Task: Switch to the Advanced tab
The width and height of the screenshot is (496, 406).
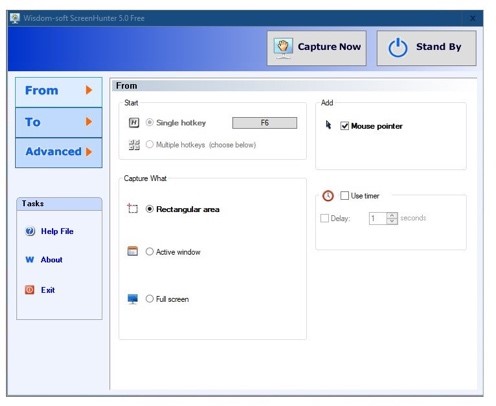Action: click(x=59, y=153)
